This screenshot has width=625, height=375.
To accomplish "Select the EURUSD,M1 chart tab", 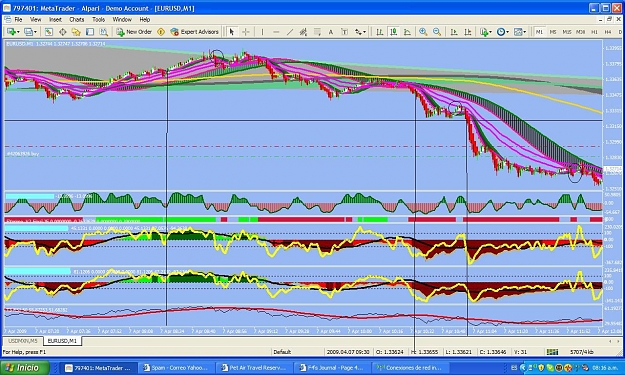I will 63,341.
